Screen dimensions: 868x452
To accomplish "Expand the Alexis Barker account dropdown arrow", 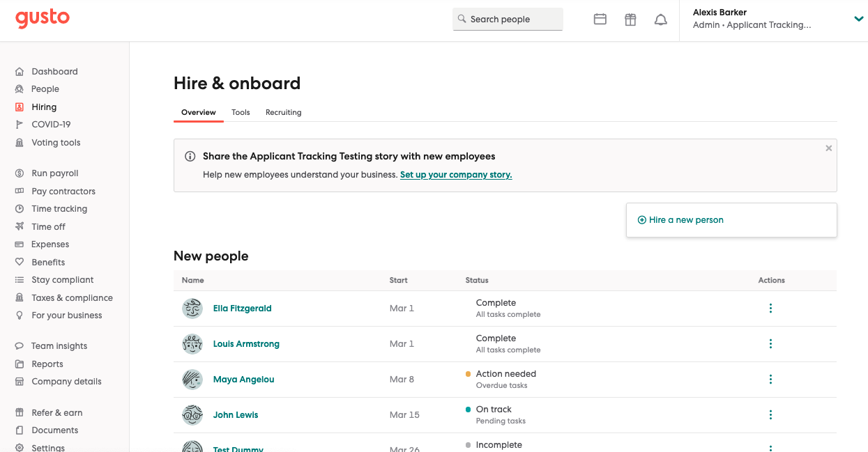I will point(859,19).
